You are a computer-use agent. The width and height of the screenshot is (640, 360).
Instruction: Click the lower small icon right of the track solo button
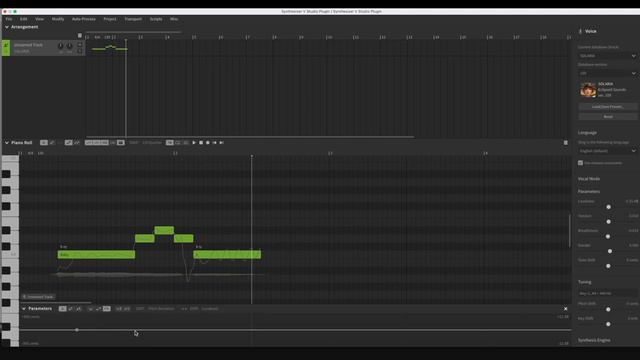coord(80,51)
